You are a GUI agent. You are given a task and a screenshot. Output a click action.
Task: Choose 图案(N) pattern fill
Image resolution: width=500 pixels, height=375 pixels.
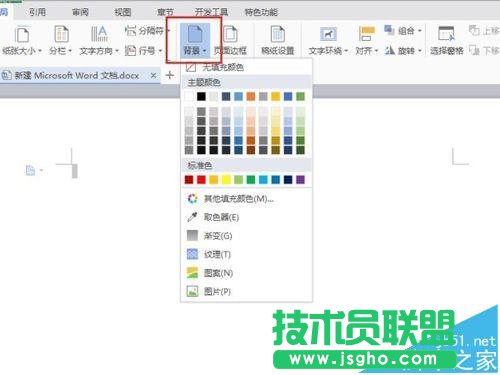(246, 273)
